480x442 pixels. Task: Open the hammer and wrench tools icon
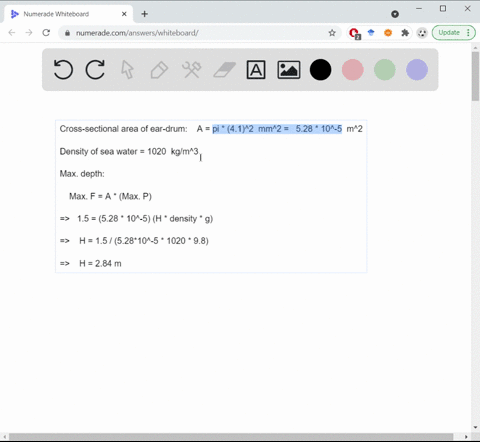pos(191,70)
